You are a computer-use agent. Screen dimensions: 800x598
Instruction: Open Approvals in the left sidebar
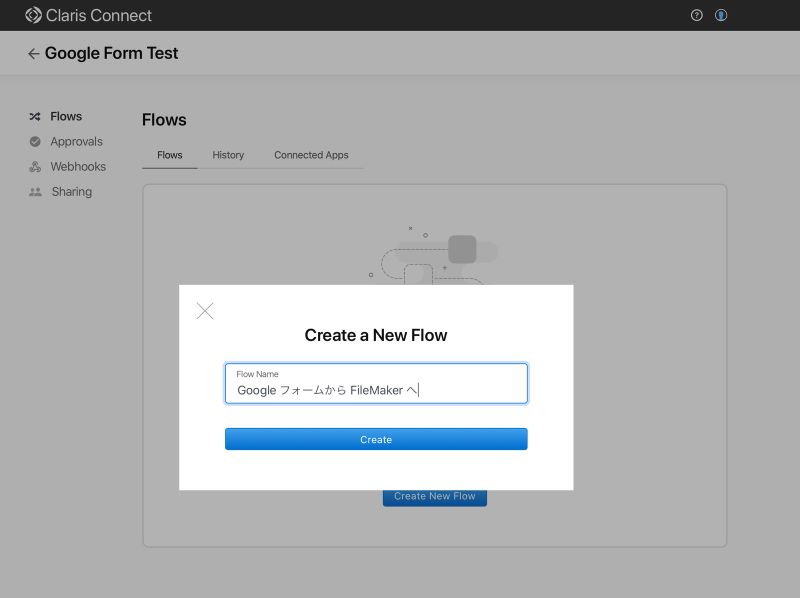(77, 141)
